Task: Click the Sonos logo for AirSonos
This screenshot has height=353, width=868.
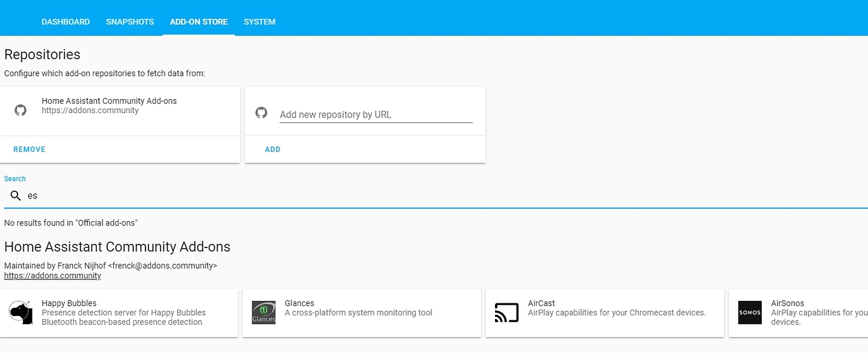Action: coord(750,312)
